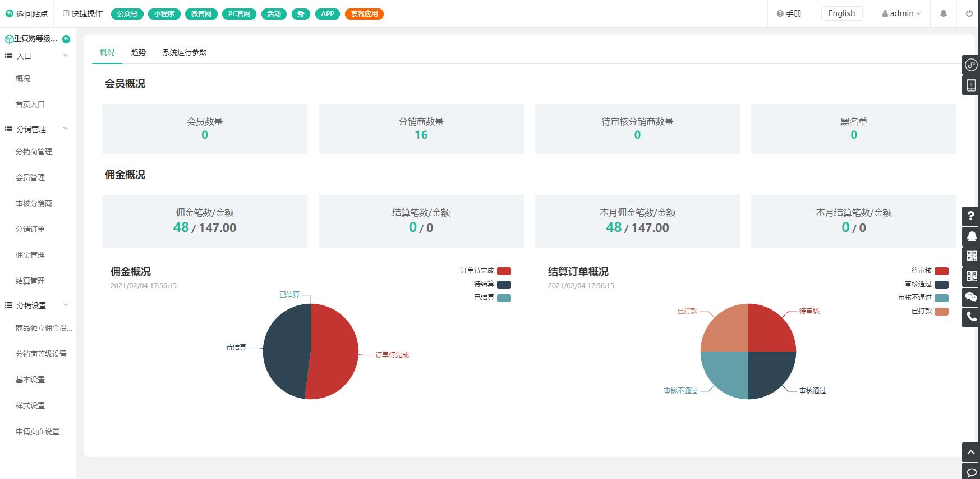Screen dimensions: 980x479
Task: Open the 手册 manual help link
Action: coord(789,13)
